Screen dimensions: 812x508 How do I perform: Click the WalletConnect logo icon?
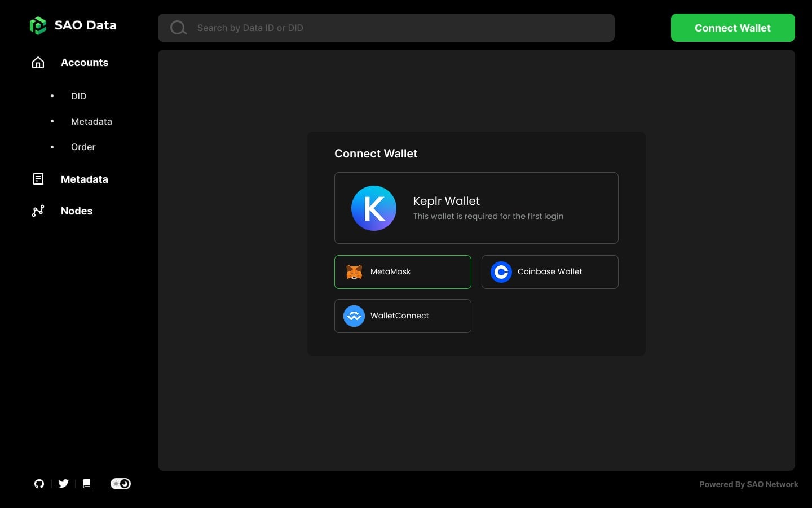coord(354,316)
